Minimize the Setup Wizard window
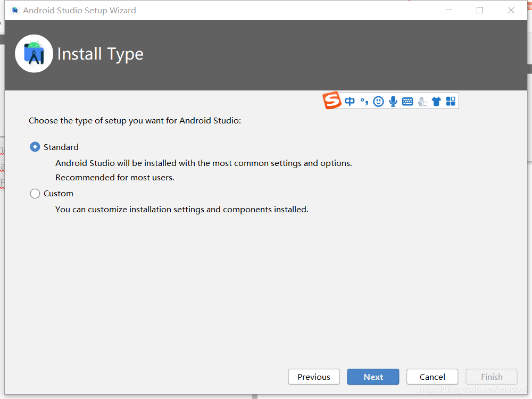532x399 pixels. pyautogui.click(x=449, y=10)
